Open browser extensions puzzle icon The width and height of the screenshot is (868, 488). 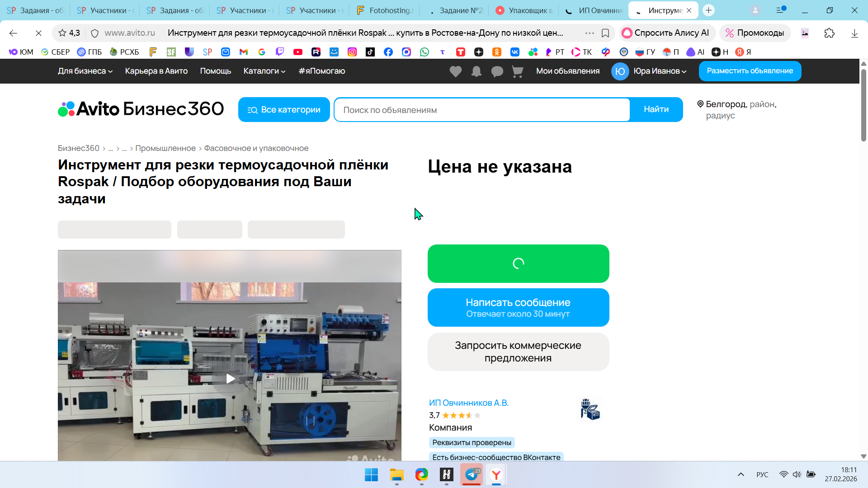click(829, 33)
